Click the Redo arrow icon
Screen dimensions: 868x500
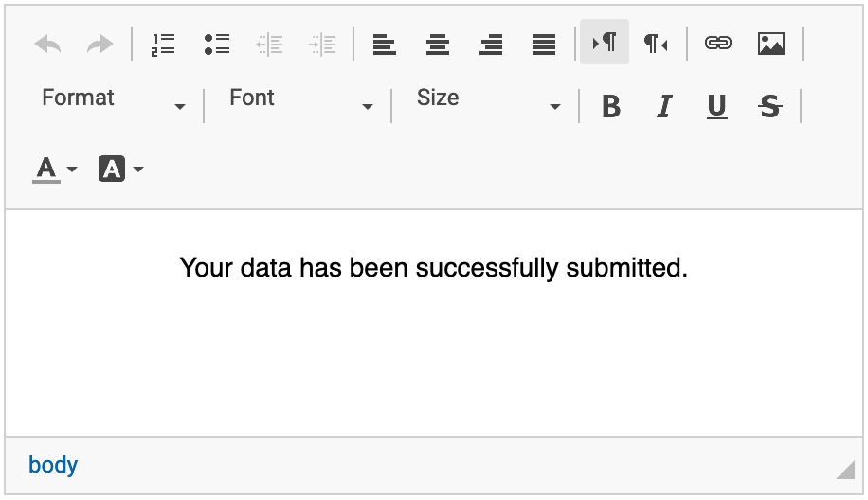pos(99,44)
